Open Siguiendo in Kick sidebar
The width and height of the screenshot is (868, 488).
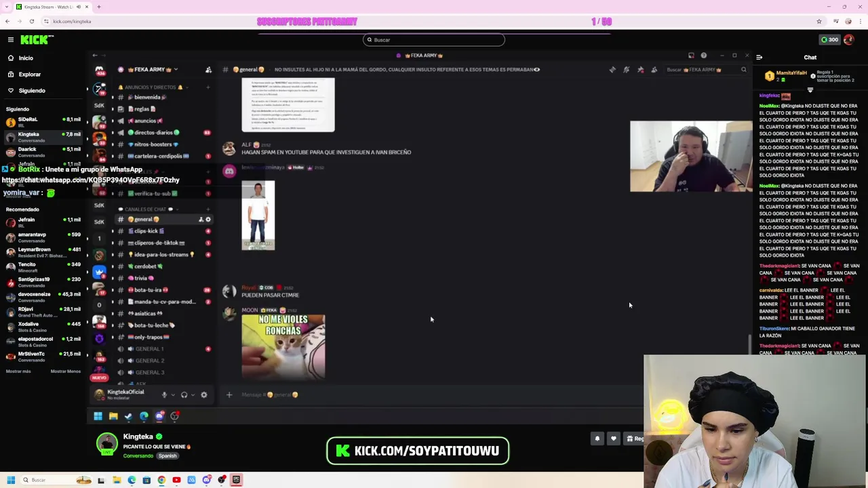click(x=31, y=91)
